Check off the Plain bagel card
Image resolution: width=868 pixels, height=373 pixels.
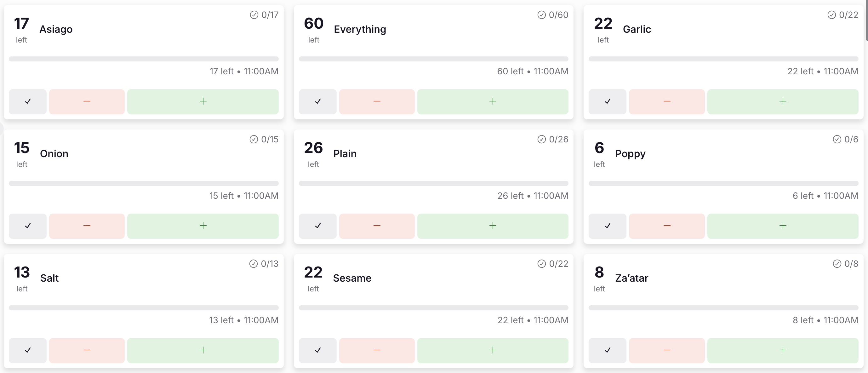click(317, 226)
